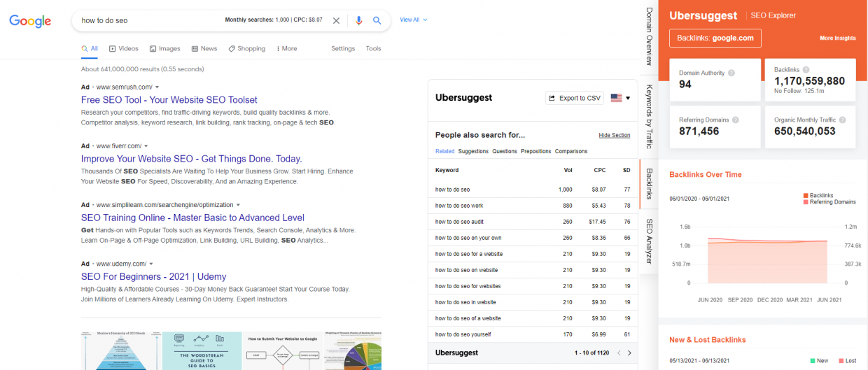
Task: Sort by the Vol column header
Action: [x=568, y=170]
